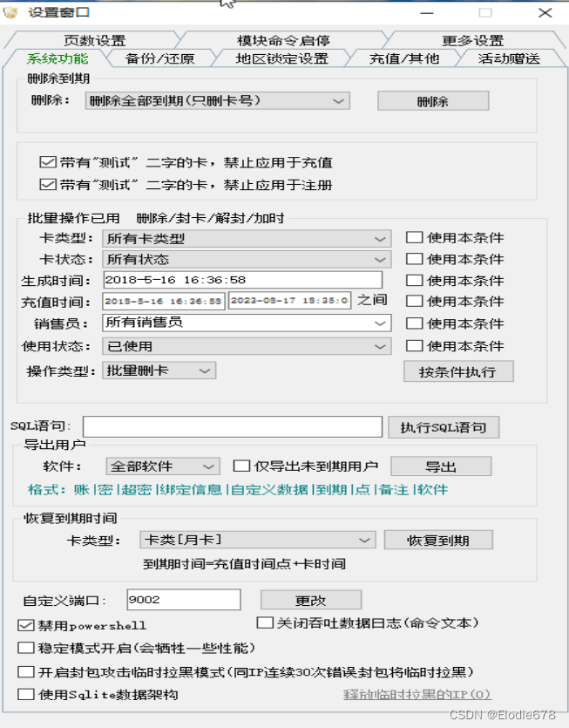Switch to the 备份/还原 tab

click(x=160, y=58)
